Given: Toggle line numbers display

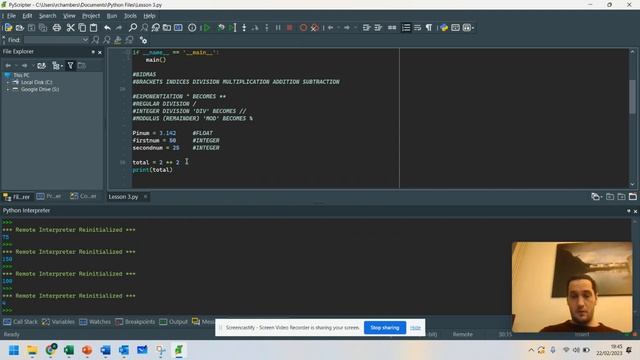Looking at the screenshot, I should pos(406,28).
